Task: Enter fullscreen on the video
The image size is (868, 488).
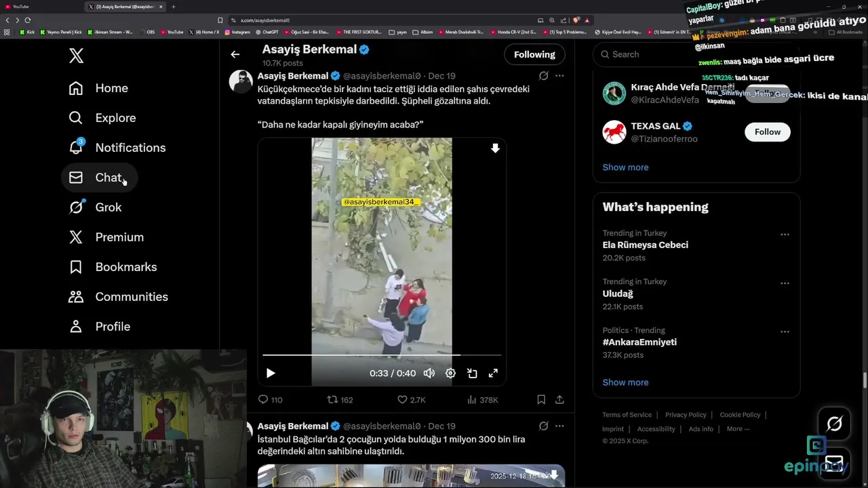Action: (x=493, y=373)
